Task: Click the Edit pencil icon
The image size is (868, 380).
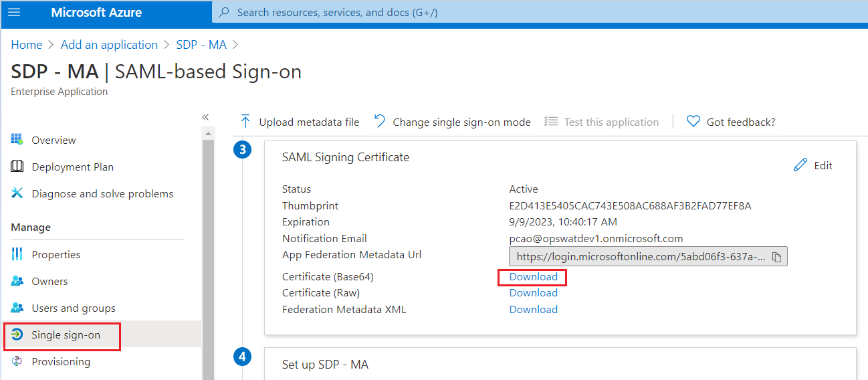Action: (800, 165)
